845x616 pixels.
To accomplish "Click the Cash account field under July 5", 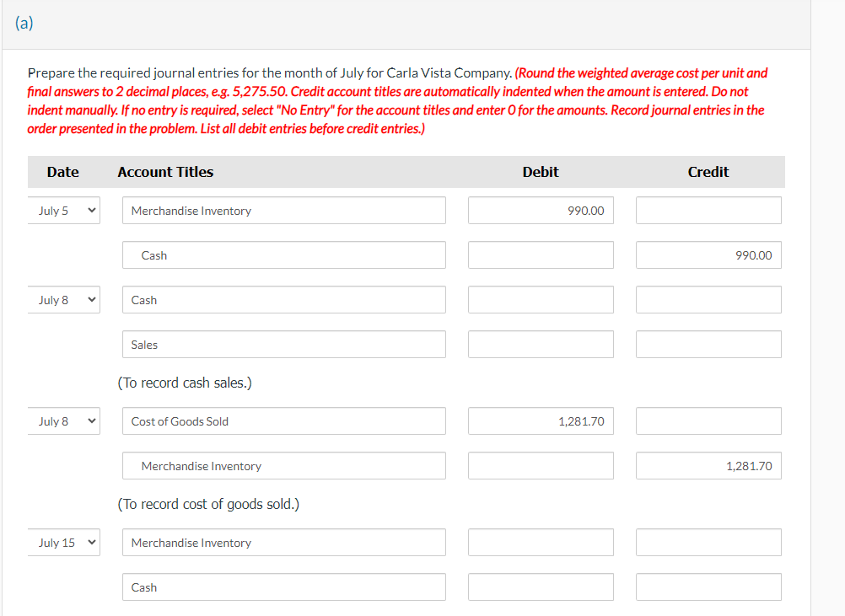I will [283, 254].
